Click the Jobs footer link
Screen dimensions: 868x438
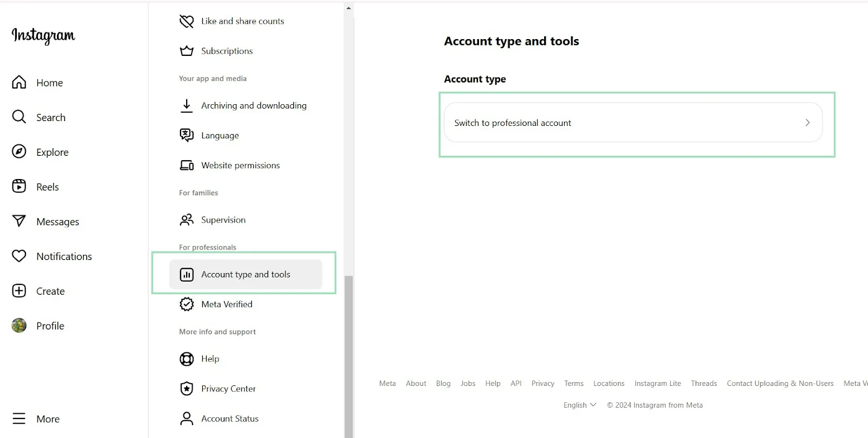point(468,383)
